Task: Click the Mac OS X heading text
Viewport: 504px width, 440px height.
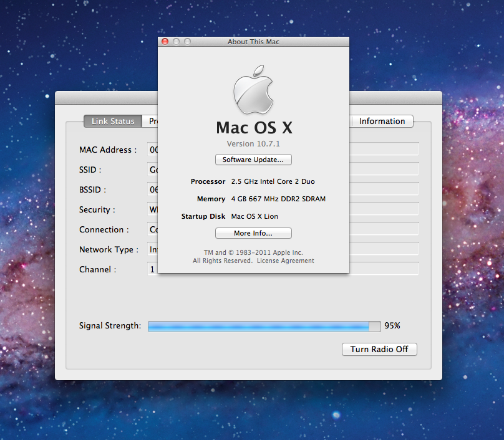Action: 254,128
